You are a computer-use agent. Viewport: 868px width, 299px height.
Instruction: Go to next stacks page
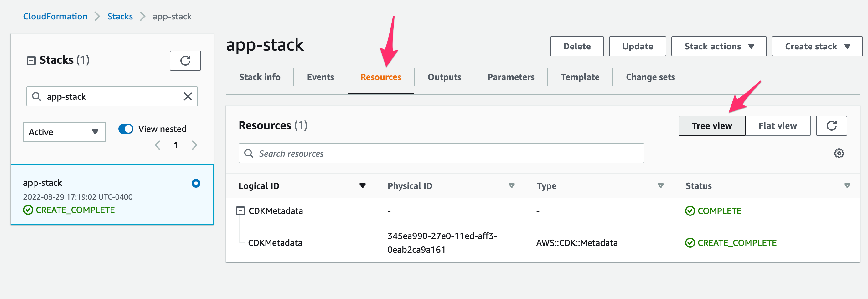[194, 145]
